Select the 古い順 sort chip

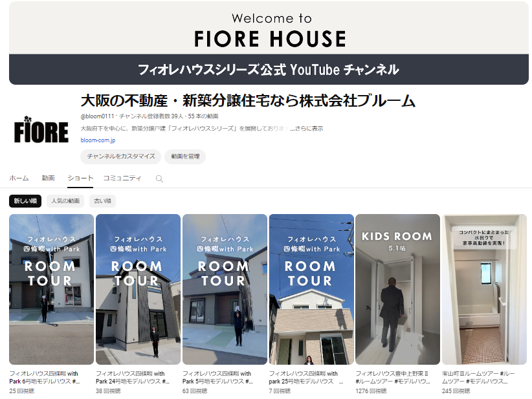102,200
